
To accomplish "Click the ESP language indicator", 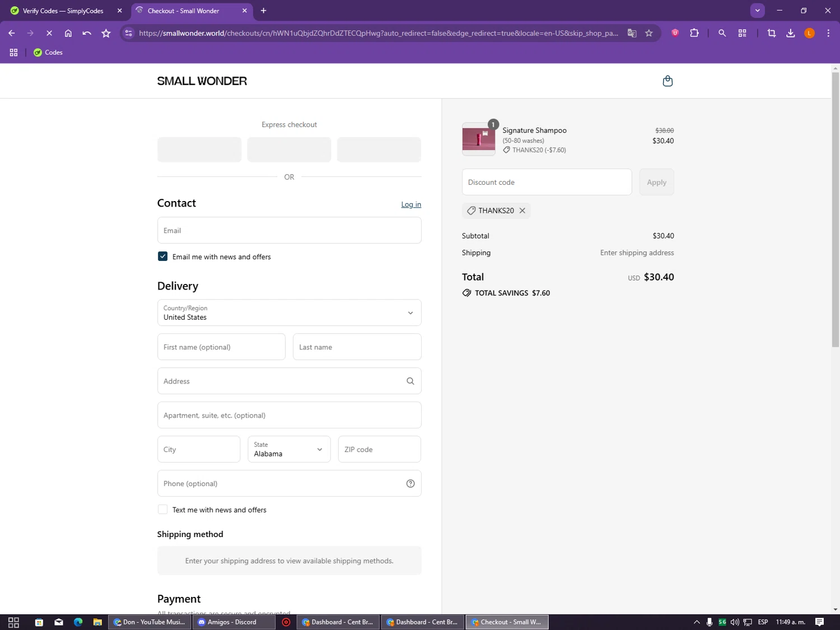I will click(763, 622).
